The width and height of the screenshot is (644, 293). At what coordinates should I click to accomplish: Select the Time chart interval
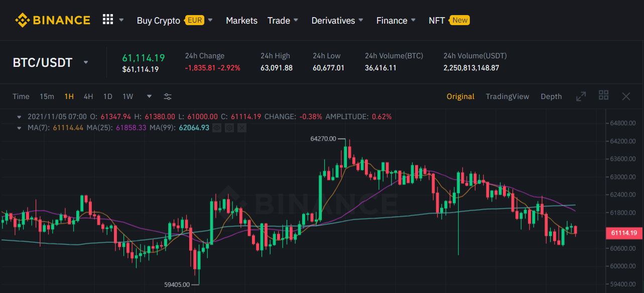21,96
